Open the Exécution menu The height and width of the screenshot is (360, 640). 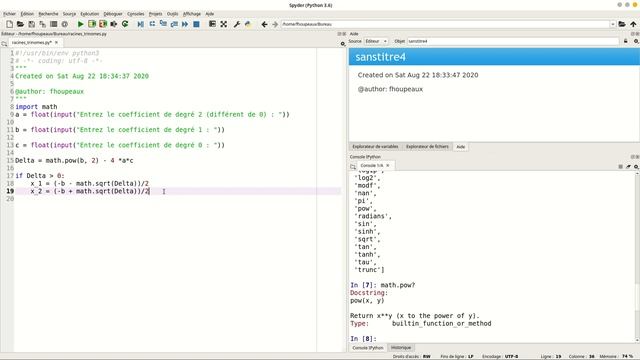tap(90, 14)
